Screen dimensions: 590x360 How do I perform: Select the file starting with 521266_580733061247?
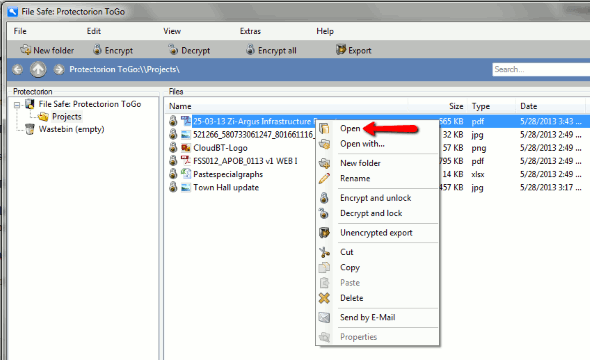point(253,135)
